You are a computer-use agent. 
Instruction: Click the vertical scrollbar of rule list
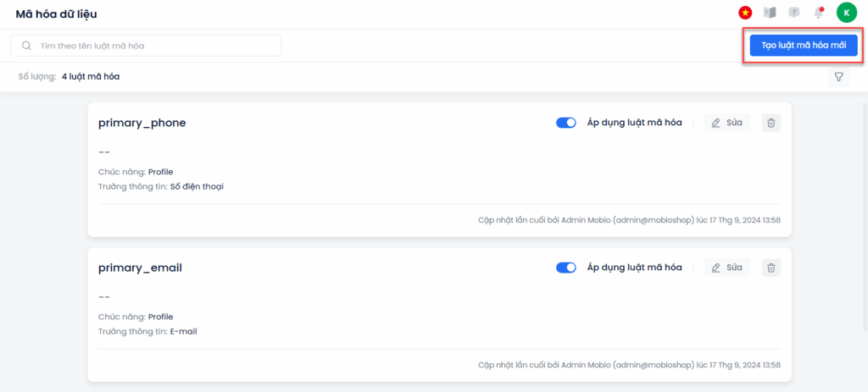click(865, 217)
